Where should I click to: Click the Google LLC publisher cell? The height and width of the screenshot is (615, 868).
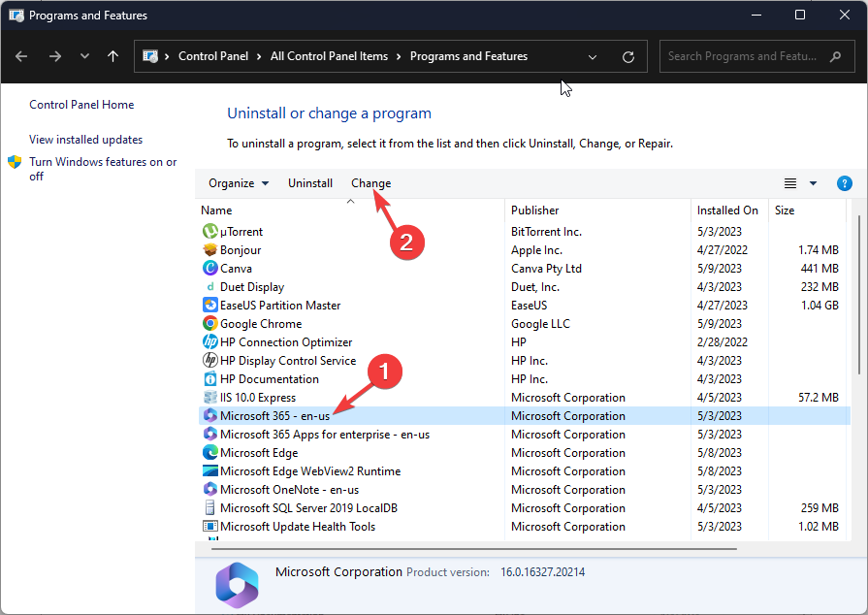pos(540,324)
